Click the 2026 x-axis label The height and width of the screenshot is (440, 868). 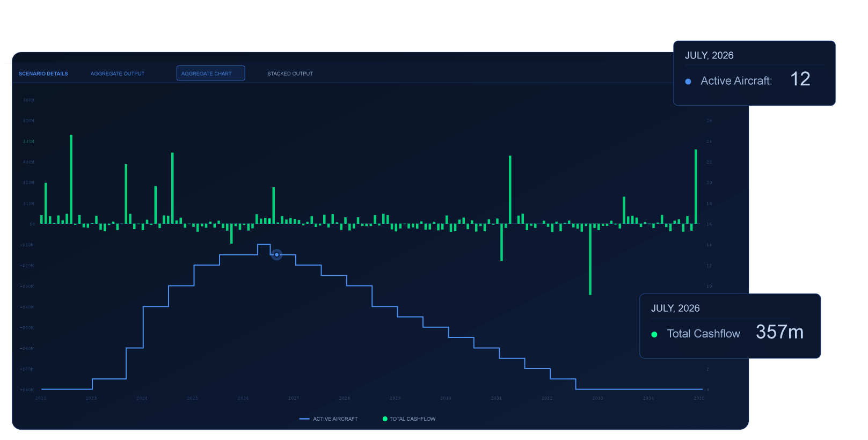243,398
